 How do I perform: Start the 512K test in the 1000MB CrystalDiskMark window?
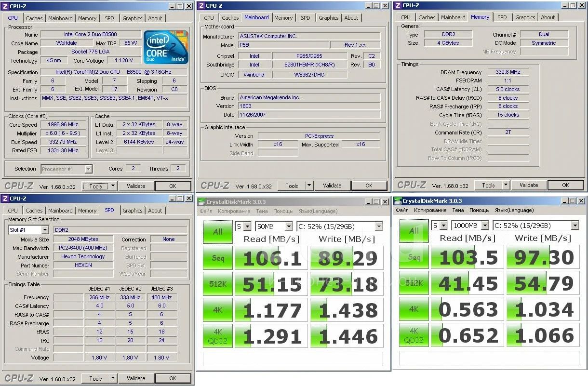click(414, 283)
